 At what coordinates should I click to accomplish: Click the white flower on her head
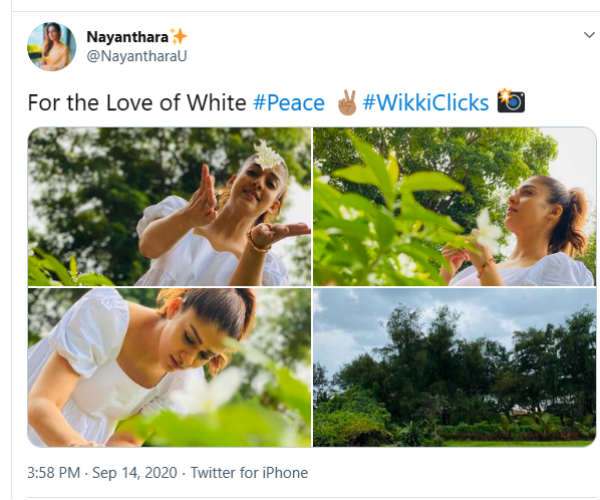click(268, 155)
